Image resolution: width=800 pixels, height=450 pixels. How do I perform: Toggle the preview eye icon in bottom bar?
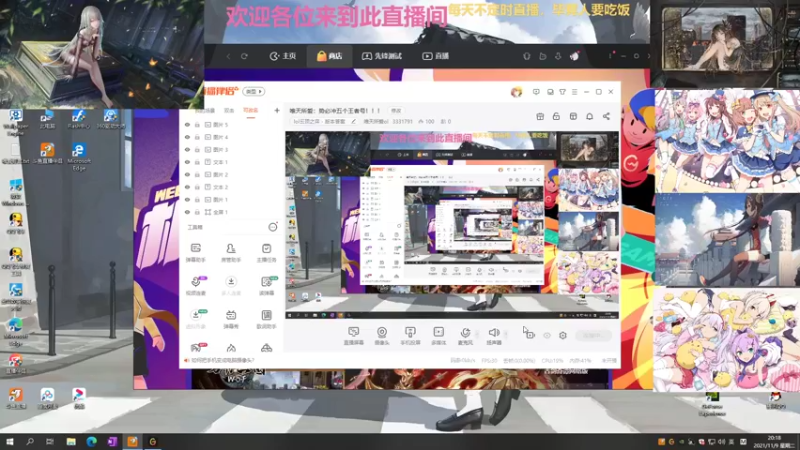tap(547, 335)
